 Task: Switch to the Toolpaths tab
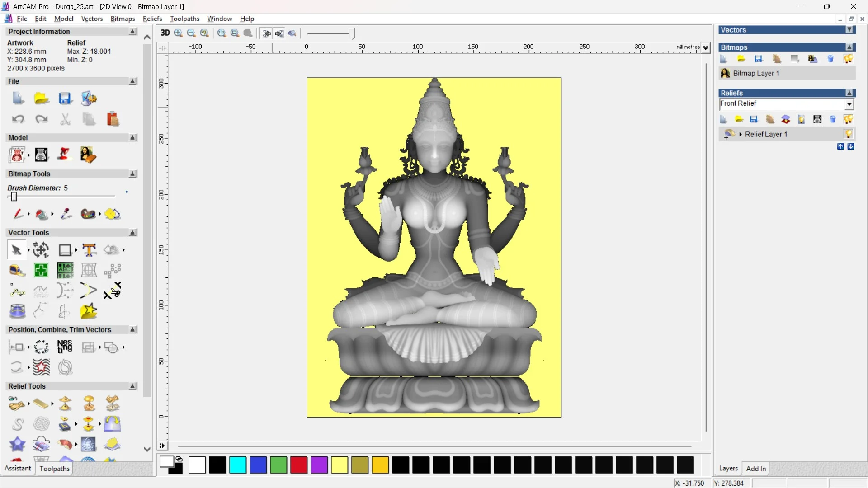tap(54, 469)
